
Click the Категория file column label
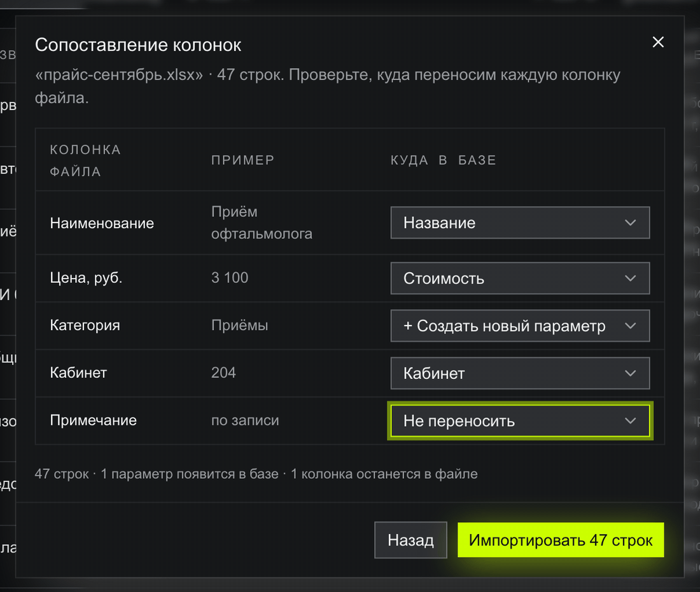85,325
